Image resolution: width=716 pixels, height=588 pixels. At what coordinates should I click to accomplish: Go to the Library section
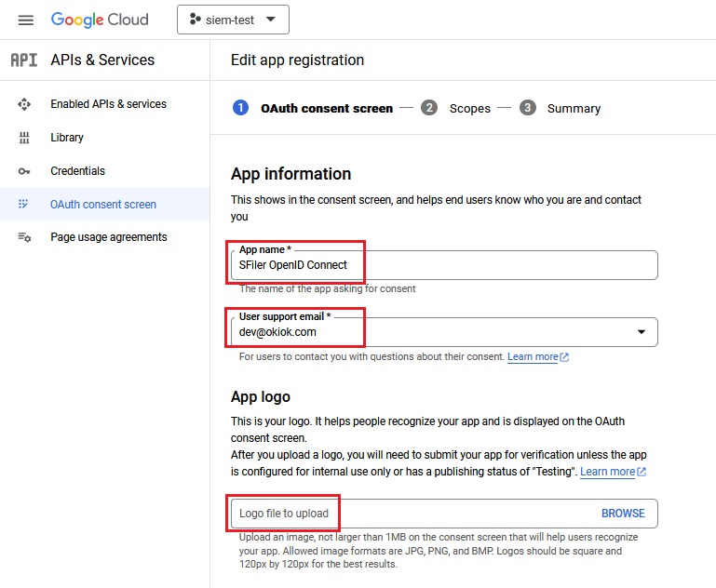pyautogui.click(x=67, y=138)
